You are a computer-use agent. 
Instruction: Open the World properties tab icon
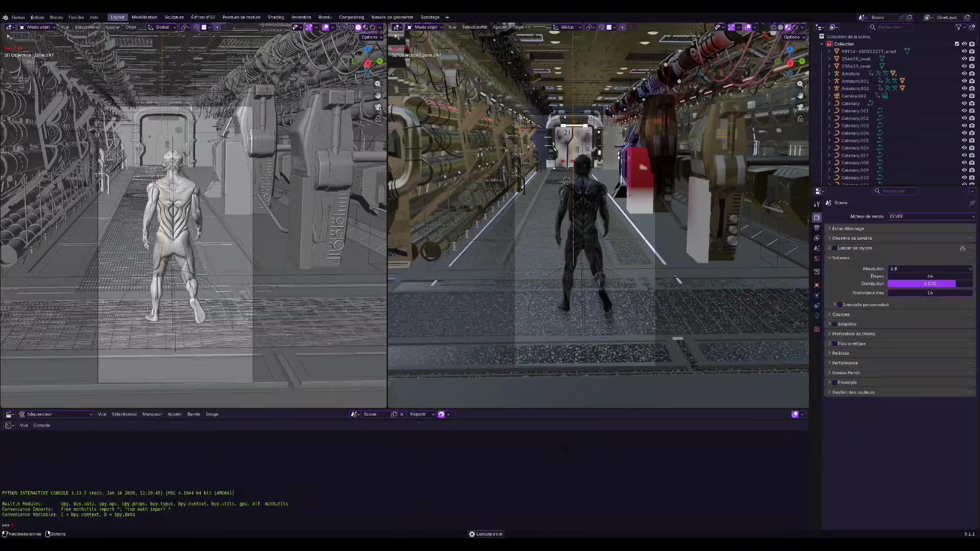817,258
